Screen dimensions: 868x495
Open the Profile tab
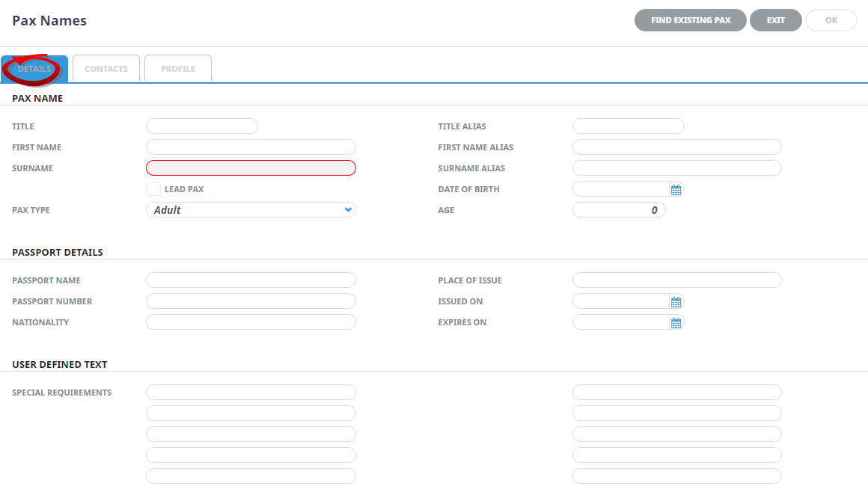[178, 69]
